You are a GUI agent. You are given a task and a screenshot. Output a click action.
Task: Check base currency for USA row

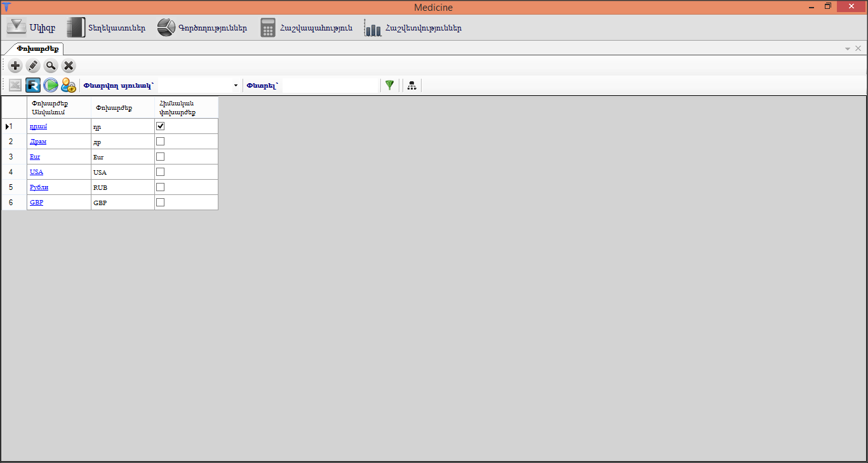click(160, 171)
